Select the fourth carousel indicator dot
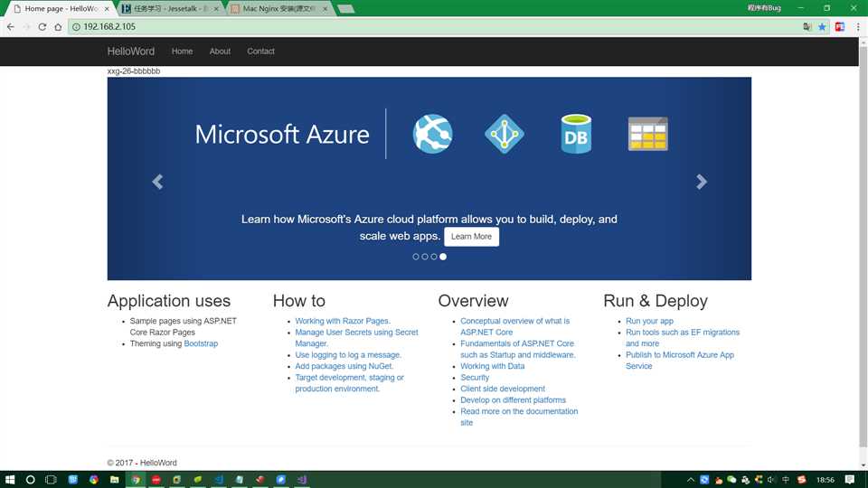 [443, 257]
